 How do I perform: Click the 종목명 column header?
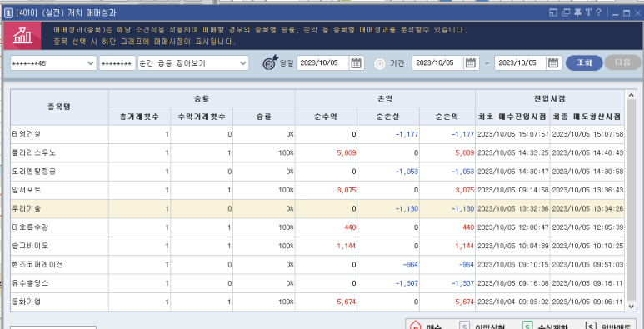pos(59,107)
